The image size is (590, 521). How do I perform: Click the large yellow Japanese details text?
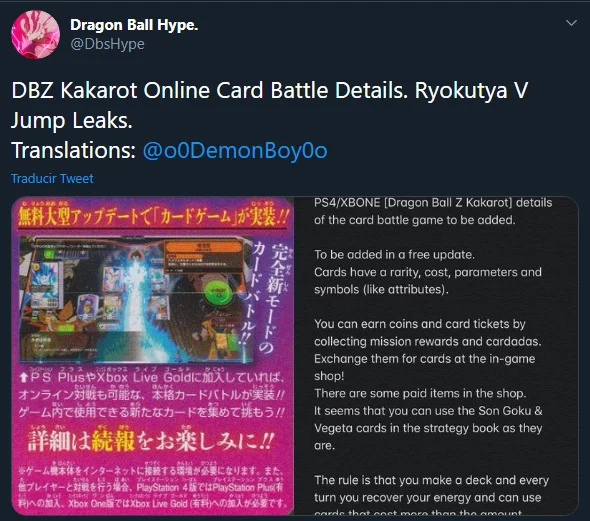click(x=151, y=441)
